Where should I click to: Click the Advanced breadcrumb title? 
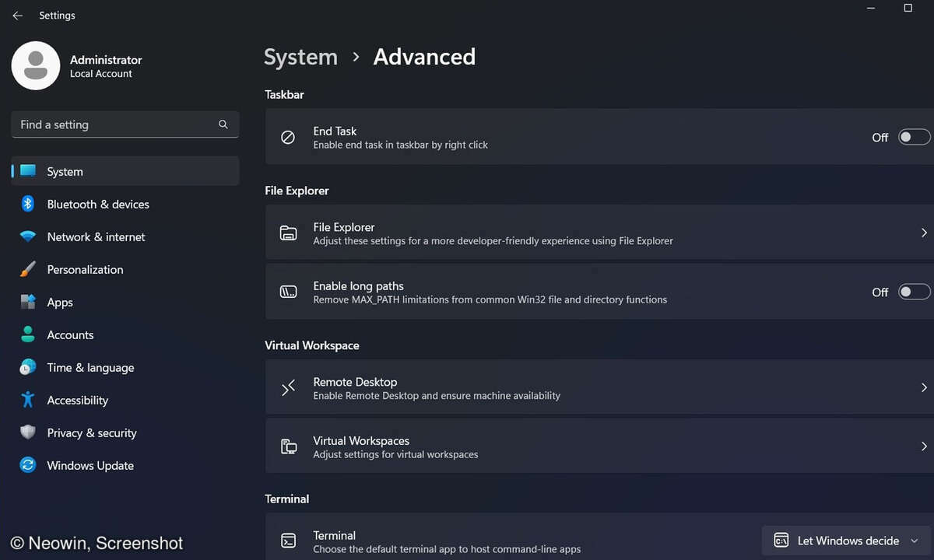click(x=424, y=57)
